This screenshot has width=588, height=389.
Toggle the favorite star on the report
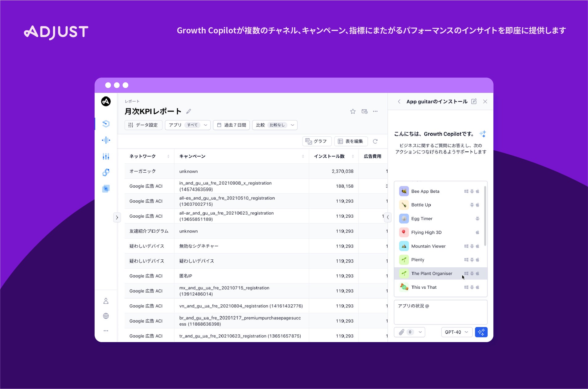[353, 111]
